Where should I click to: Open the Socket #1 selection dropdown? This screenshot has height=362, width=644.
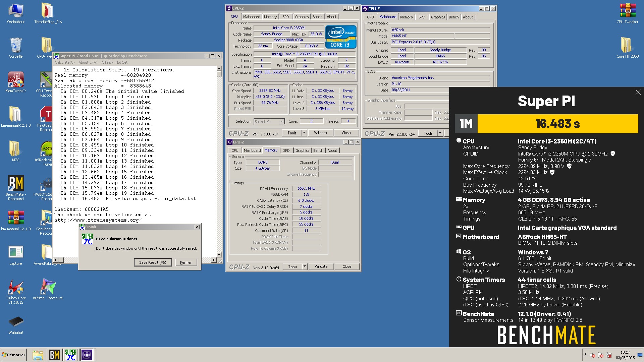click(x=281, y=122)
